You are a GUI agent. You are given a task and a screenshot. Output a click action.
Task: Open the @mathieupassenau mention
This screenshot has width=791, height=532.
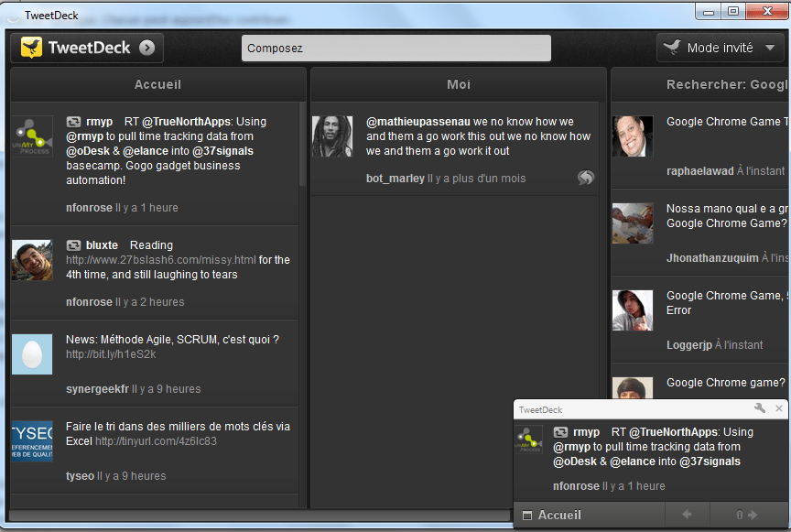coord(418,122)
